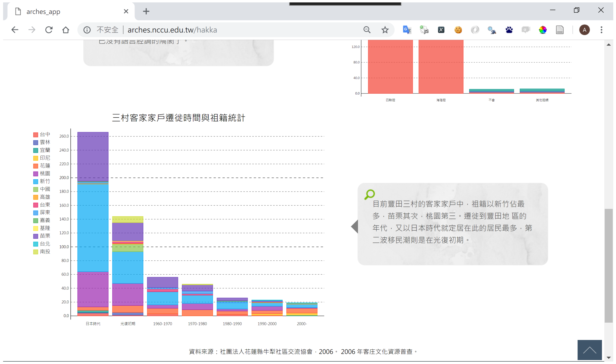
Task: Open the color wheel extension
Action: [x=543, y=30]
